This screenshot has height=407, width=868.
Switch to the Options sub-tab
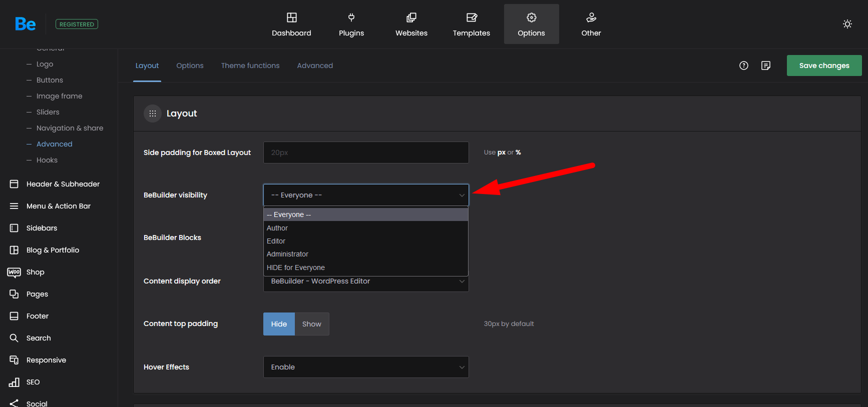[190, 65]
